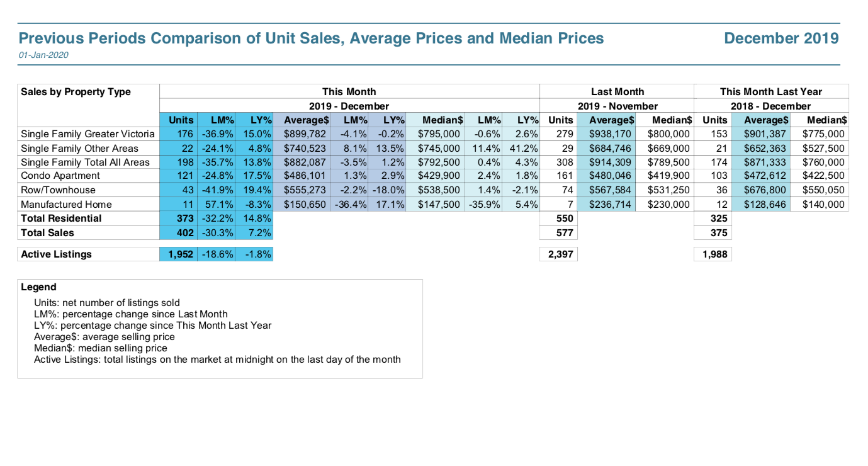Click the Active Listings row label
868x466 pixels.
(56, 254)
